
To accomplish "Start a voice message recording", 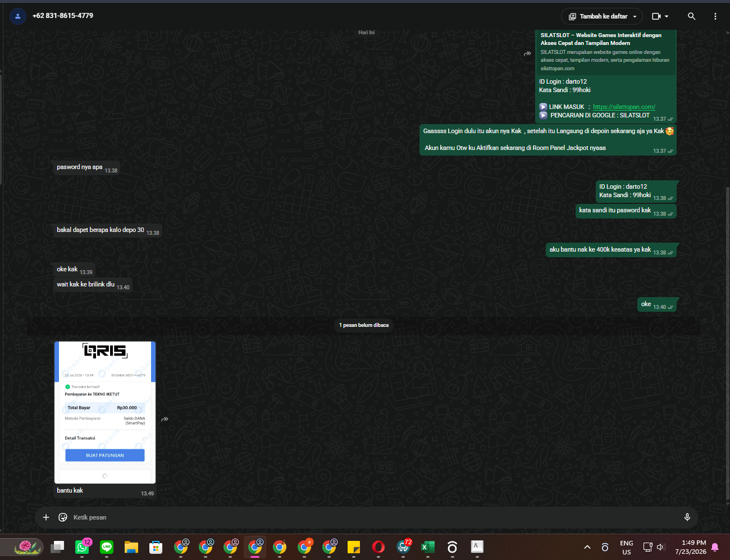I will point(687,517).
